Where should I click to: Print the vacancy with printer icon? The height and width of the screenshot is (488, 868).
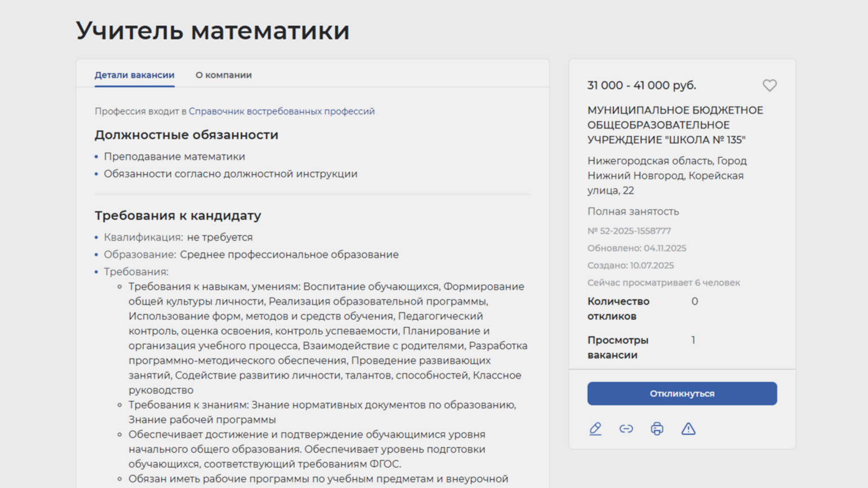[657, 429]
